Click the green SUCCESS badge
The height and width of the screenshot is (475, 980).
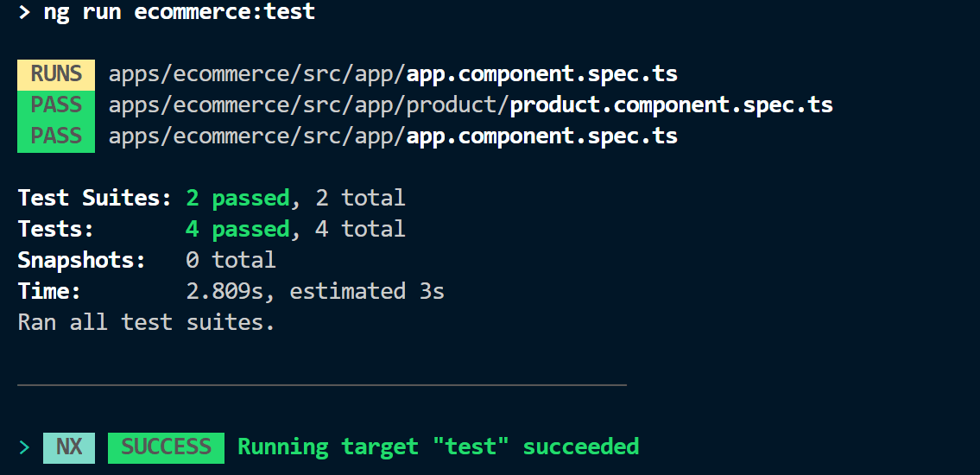pyautogui.click(x=166, y=447)
